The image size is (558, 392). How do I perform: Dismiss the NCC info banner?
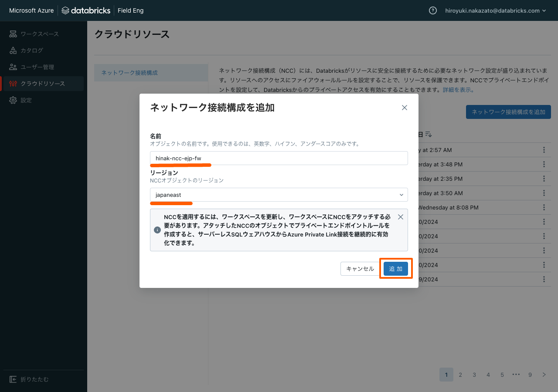click(401, 217)
